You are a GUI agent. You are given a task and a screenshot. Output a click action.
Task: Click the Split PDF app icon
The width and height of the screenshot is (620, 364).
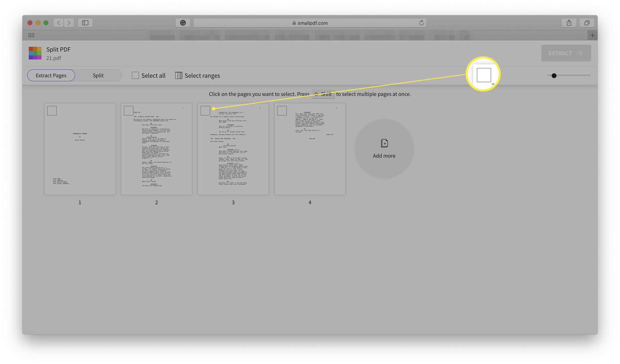click(35, 53)
